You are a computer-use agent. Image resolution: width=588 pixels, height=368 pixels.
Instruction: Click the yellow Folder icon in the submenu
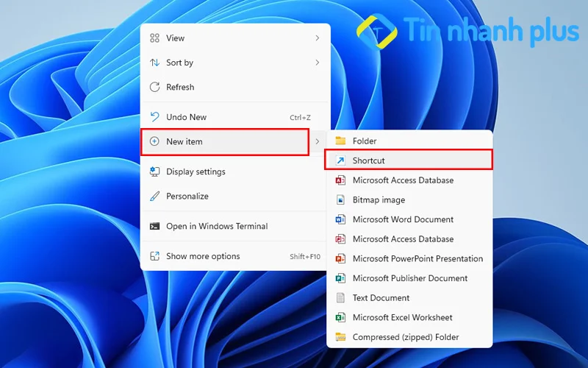[340, 141]
